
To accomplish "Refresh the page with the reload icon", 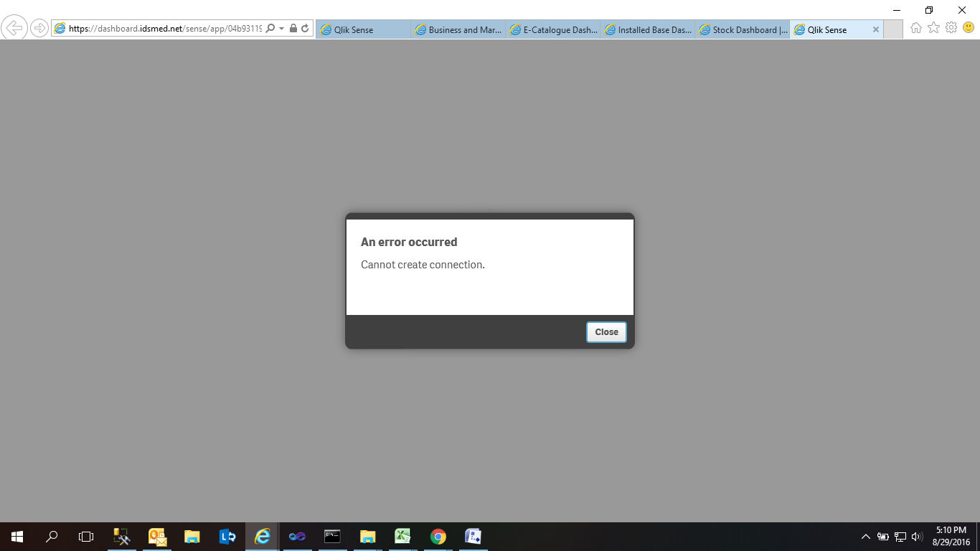I will (306, 29).
